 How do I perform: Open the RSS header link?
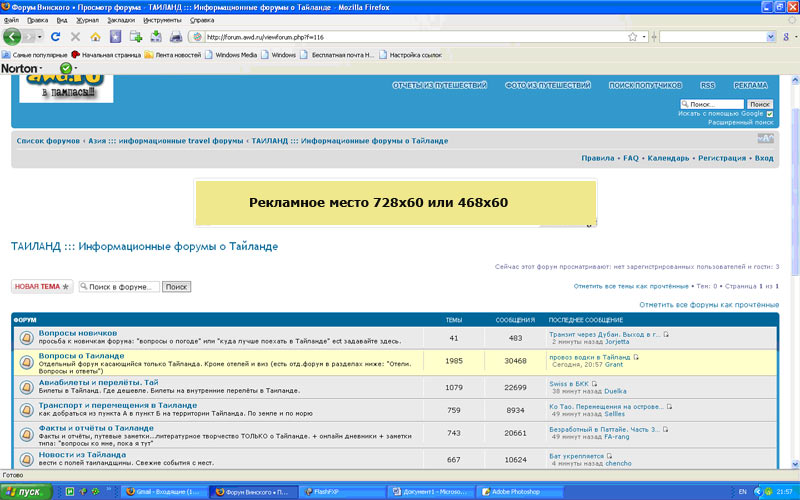[707, 85]
